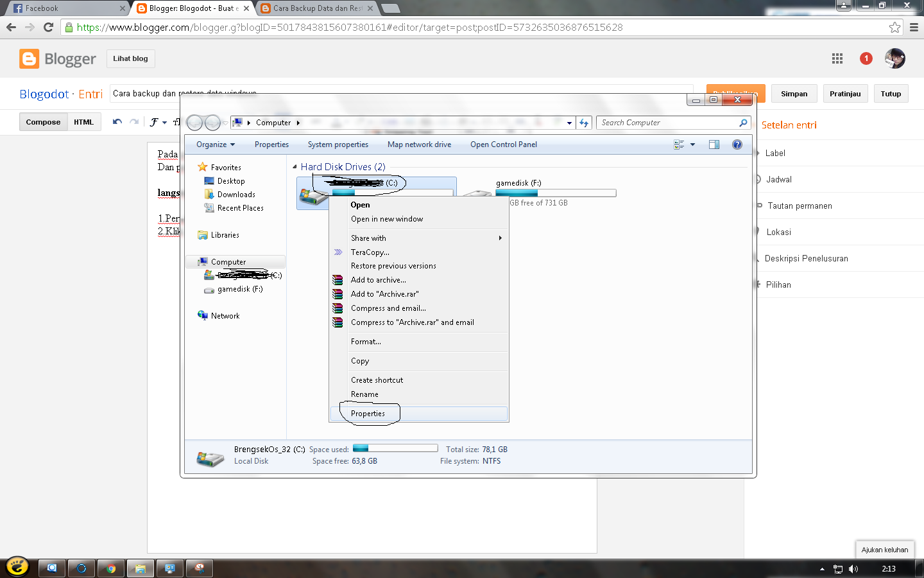The height and width of the screenshot is (578, 924).
Task: Click the Chrome bookmark star icon
Action: [894, 27]
